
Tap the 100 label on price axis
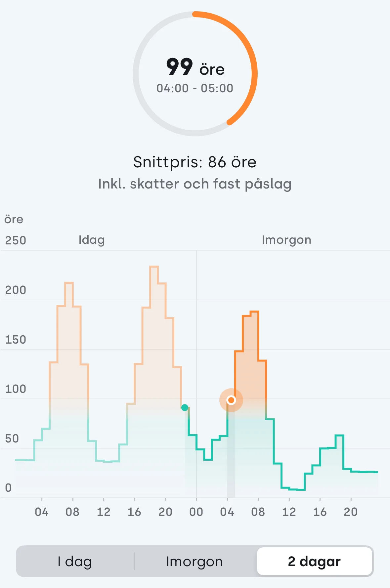coord(16,389)
